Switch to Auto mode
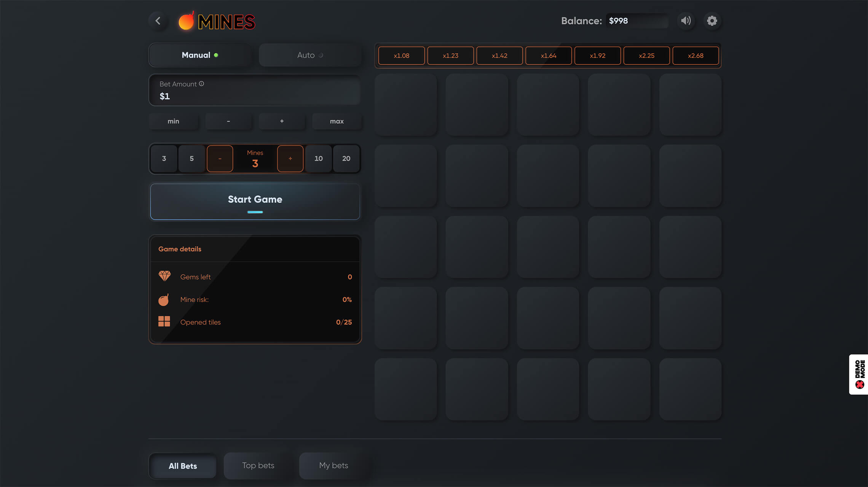The width and height of the screenshot is (868, 487). coord(310,55)
